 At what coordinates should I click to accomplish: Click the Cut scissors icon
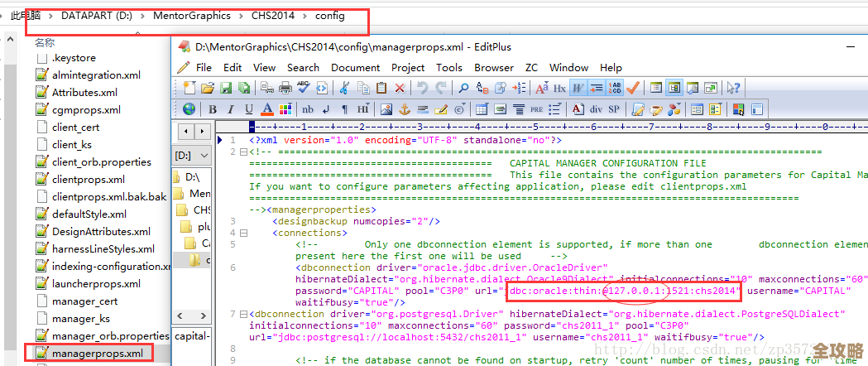pyautogui.click(x=344, y=88)
